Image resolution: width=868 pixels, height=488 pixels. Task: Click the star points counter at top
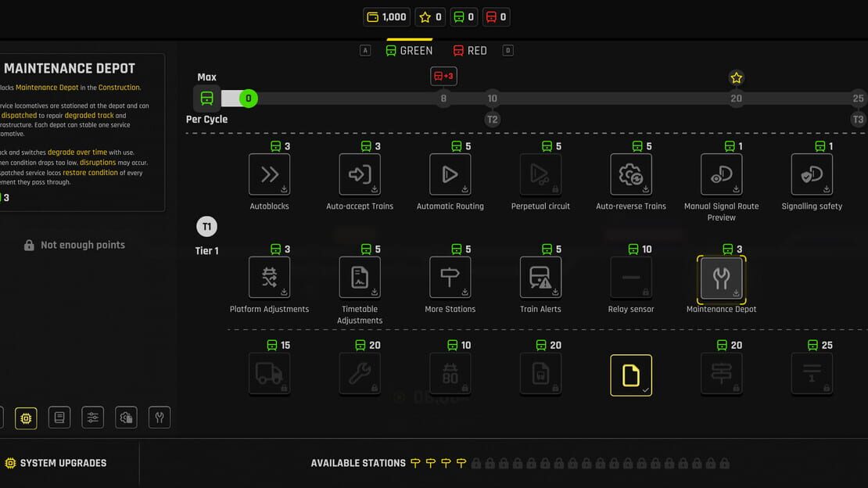point(430,17)
